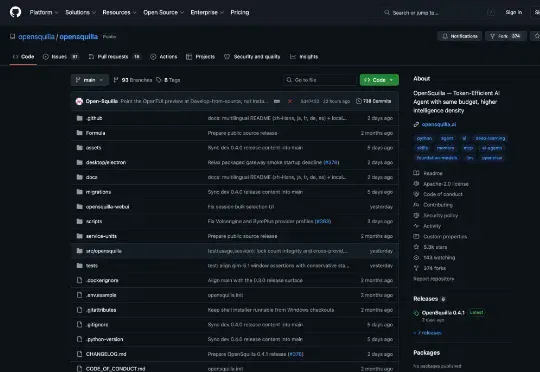
Task: Open the Releases heading link
Action: 426,299
